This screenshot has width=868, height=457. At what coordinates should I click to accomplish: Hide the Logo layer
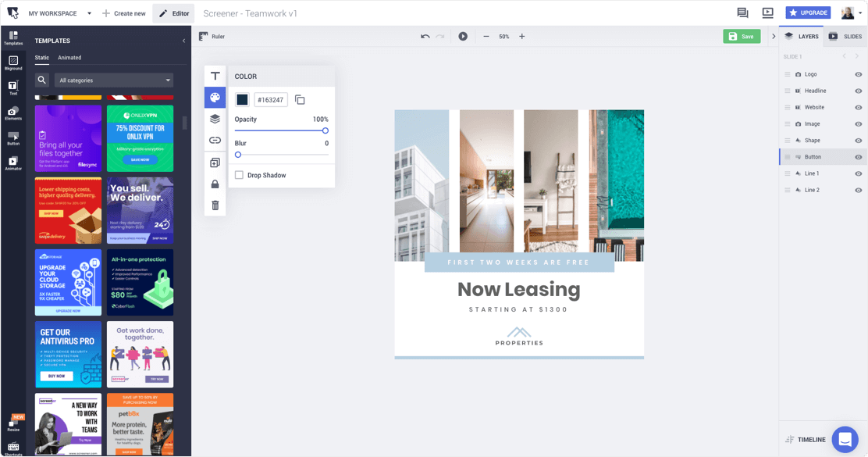point(858,74)
